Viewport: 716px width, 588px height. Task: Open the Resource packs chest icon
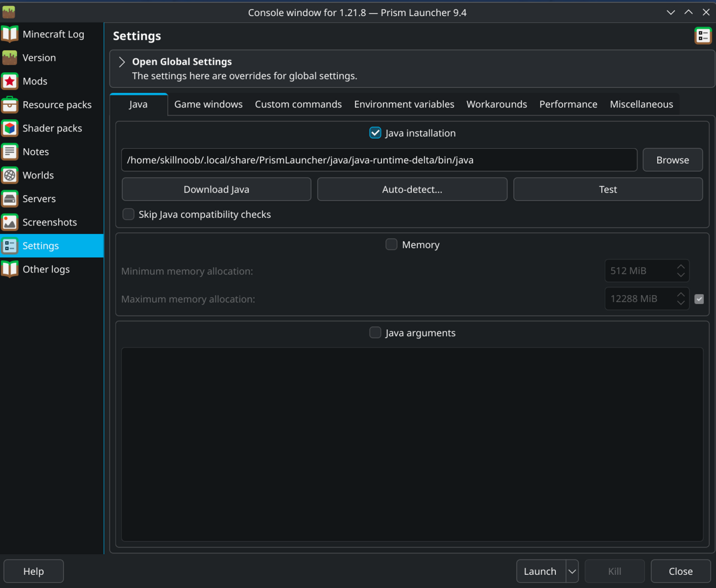(10, 105)
